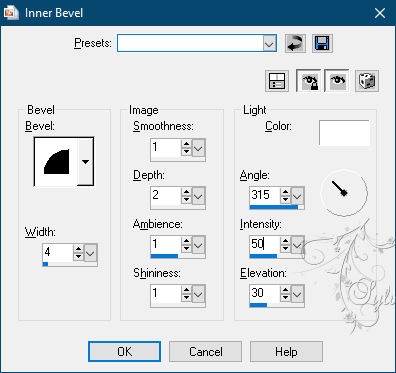Image resolution: width=396 pixels, height=373 pixels.
Task: Open the Presets dropdown list
Action: 269,43
